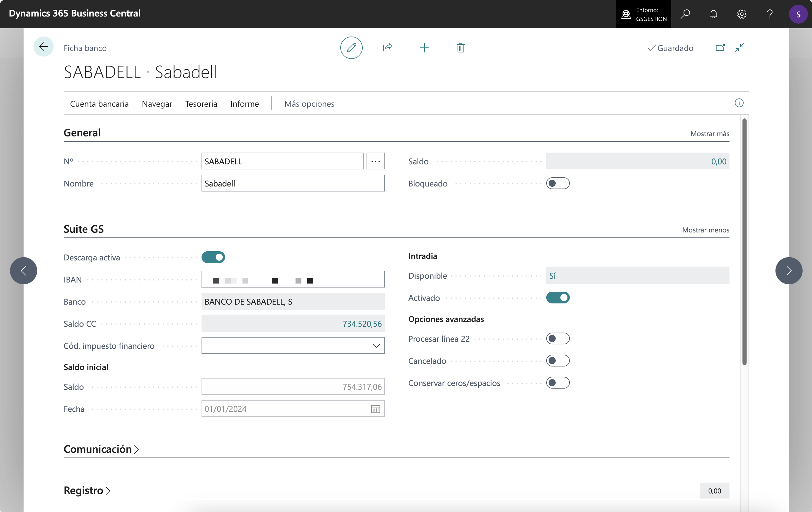
Task: Open help question mark icon
Action: 770,14
